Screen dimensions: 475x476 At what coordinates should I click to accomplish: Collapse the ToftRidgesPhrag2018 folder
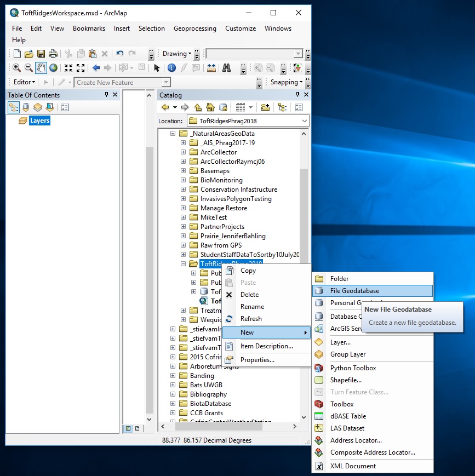tap(184, 264)
